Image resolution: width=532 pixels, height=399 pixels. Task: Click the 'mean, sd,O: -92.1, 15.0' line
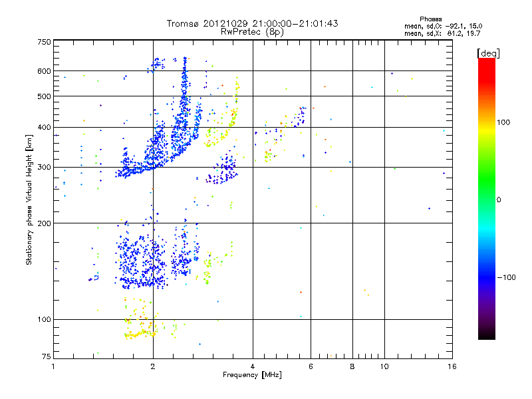point(443,26)
